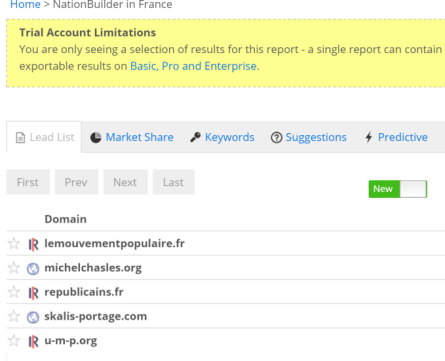The width and height of the screenshot is (445, 361).
Task: Click the lightning bolt Predictive icon
Action: (369, 137)
